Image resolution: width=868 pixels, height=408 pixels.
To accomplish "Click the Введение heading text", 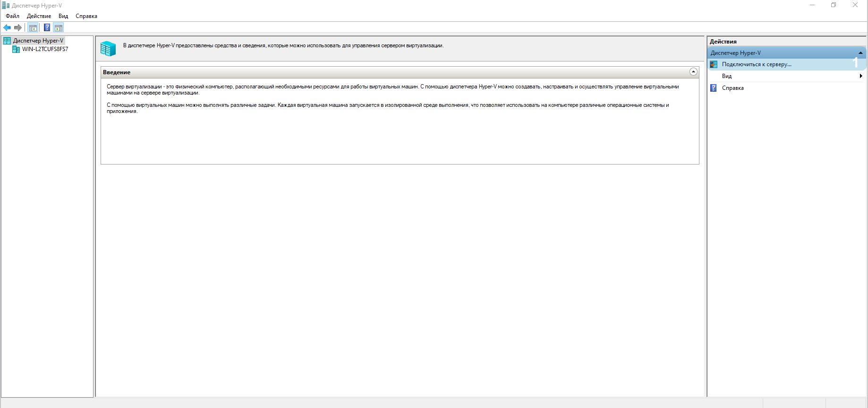I will (x=117, y=72).
